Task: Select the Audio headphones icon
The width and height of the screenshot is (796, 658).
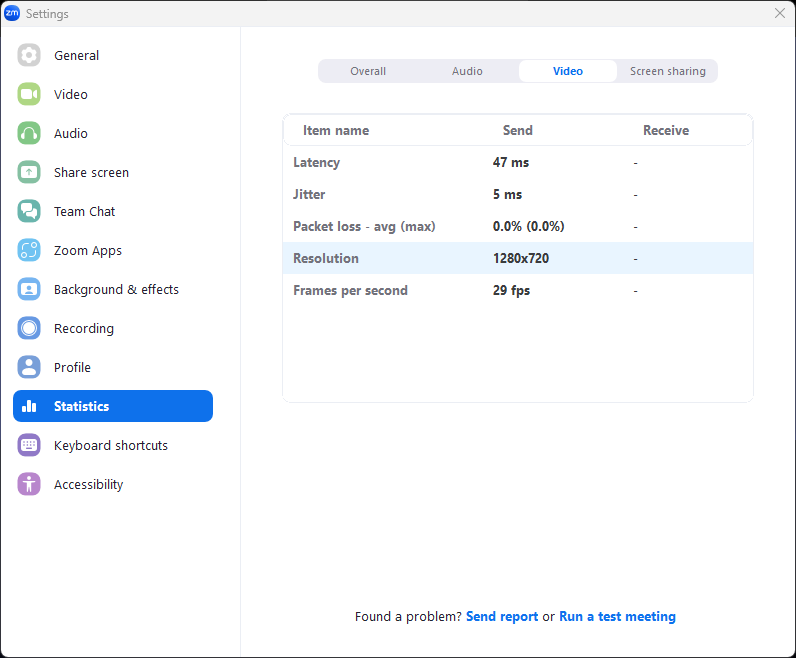Action: (x=29, y=134)
